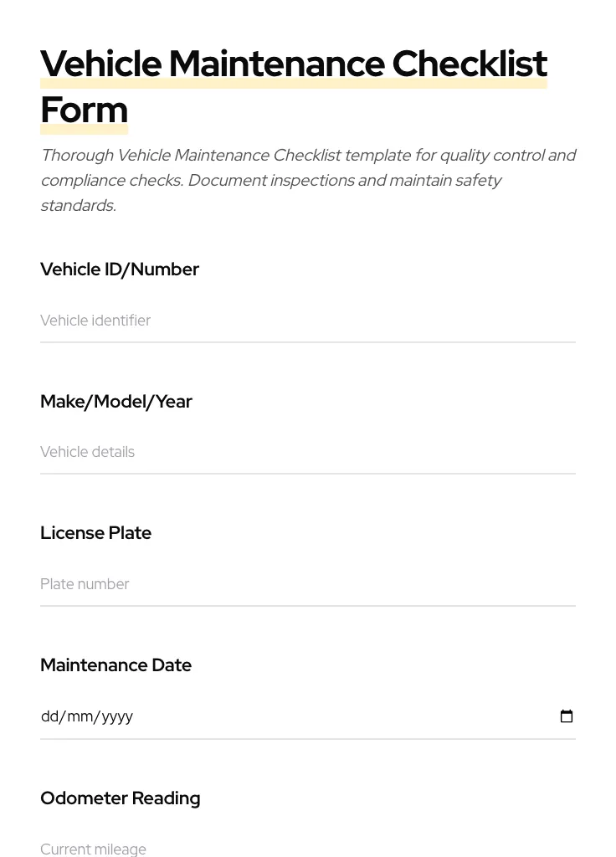The image size is (616, 857).
Task: Click the Vehicle details input field
Action: point(251,452)
